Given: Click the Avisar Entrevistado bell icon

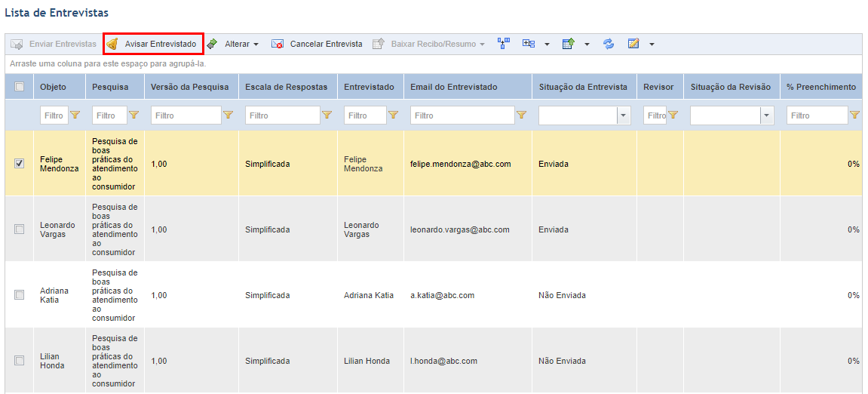Looking at the screenshot, I should point(112,44).
